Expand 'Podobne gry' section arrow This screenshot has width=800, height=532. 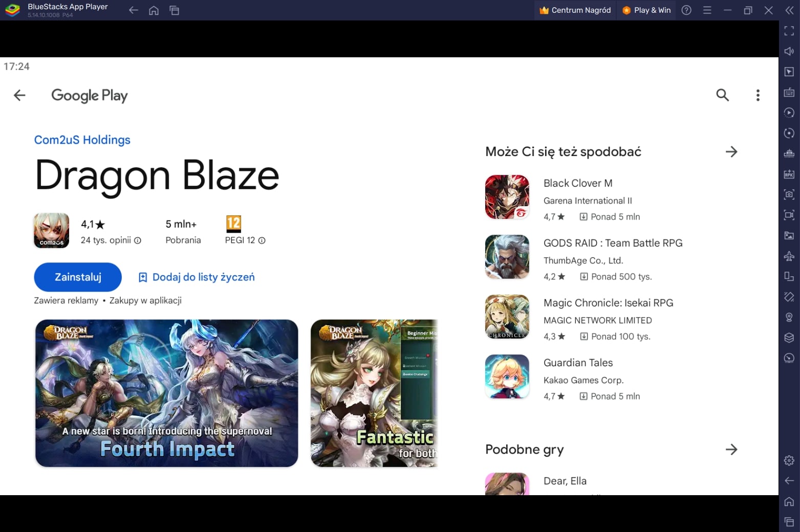point(731,450)
